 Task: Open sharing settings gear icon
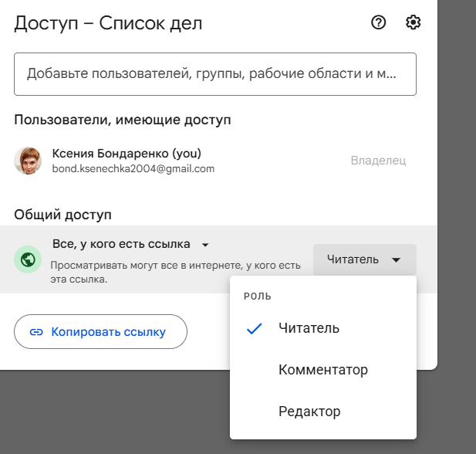click(414, 22)
